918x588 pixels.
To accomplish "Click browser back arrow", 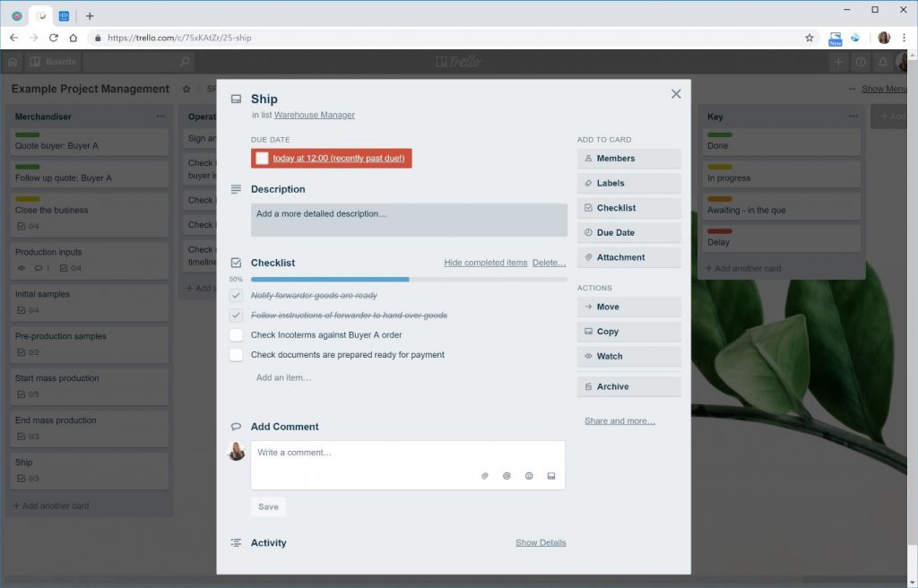I will [14, 38].
